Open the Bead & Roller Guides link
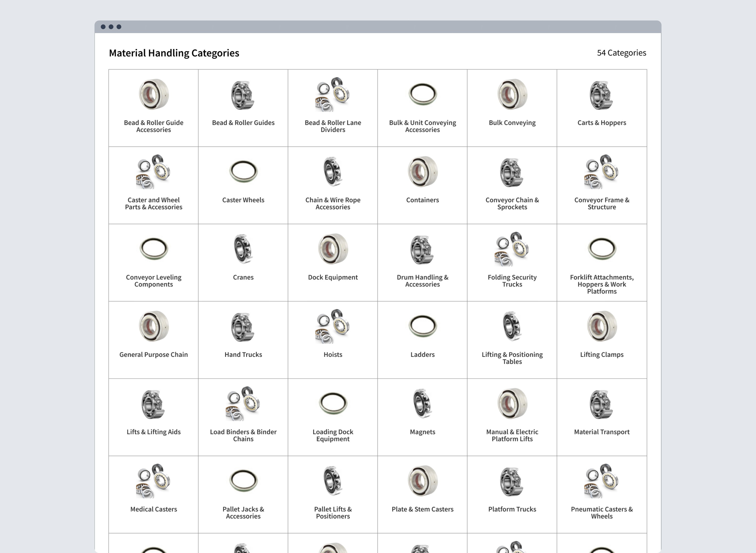 pyautogui.click(x=243, y=123)
